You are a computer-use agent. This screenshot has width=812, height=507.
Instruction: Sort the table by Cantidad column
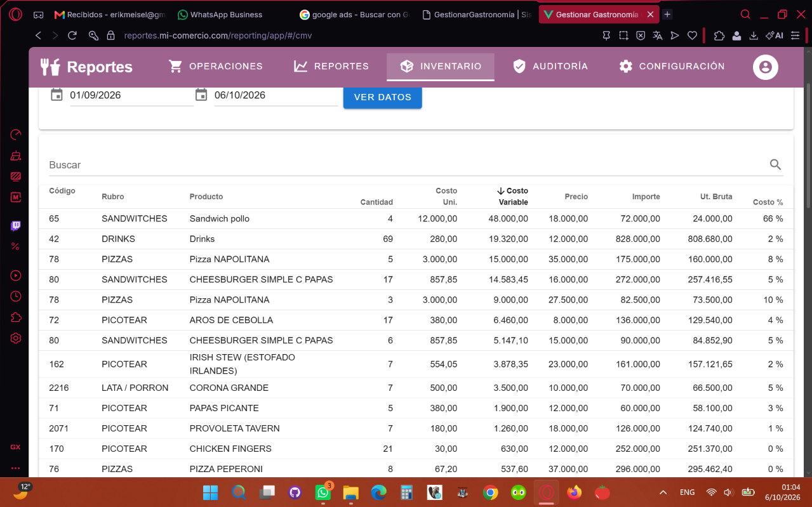(376, 202)
